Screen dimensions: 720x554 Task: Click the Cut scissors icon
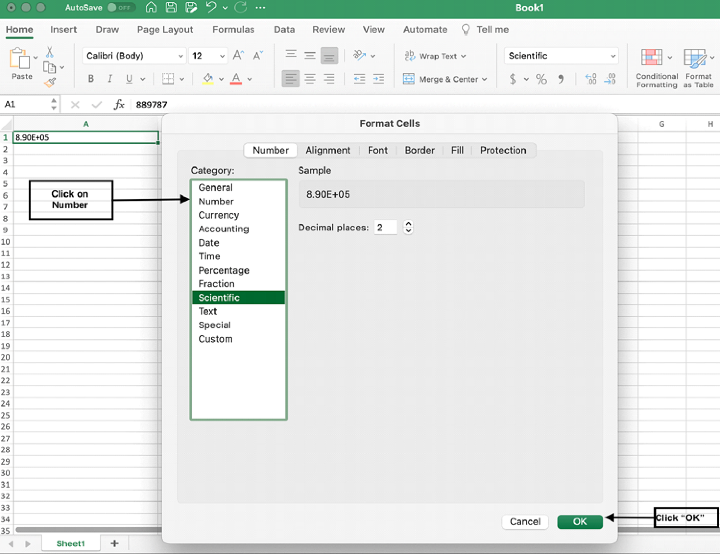[49, 52]
